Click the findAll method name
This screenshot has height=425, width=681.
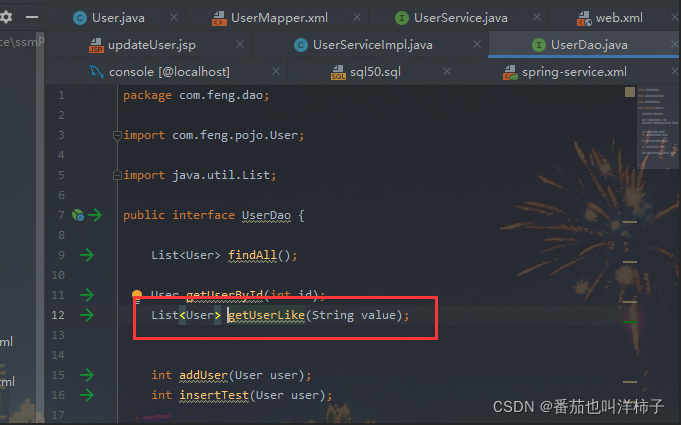tap(252, 255)
